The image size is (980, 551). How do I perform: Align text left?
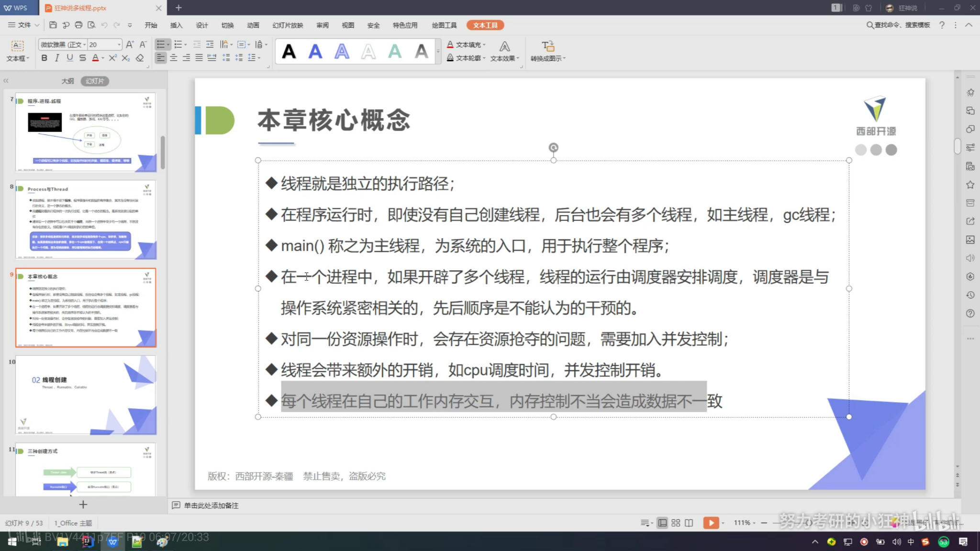161,58
